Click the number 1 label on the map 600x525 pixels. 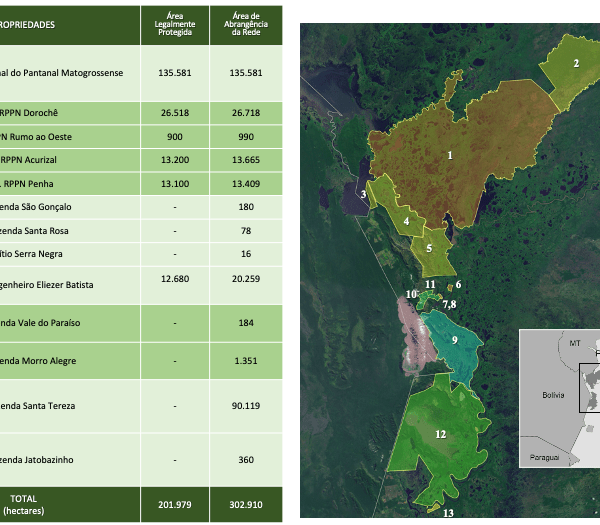pyautogui.click(x=450, y=155)
